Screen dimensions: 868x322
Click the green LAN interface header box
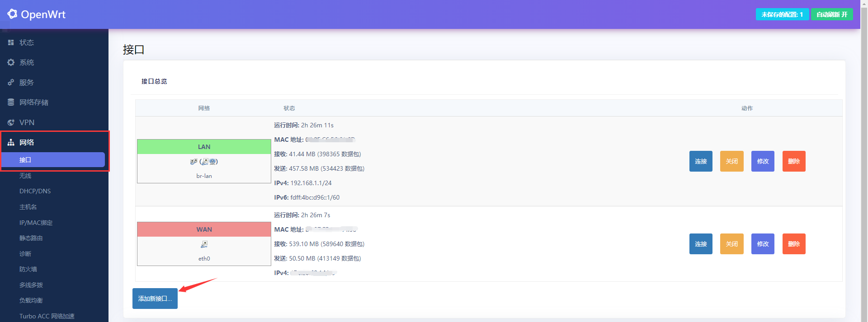[204, 147]
